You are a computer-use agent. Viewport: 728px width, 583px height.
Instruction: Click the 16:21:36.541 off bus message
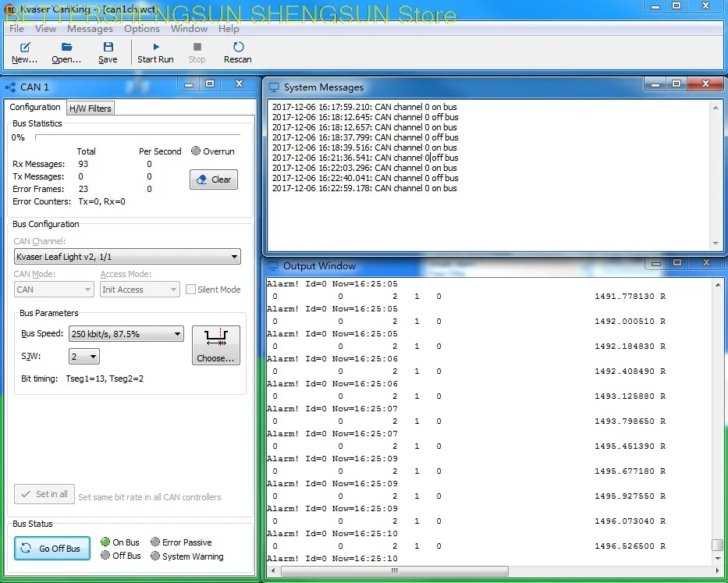click(365, 158)
